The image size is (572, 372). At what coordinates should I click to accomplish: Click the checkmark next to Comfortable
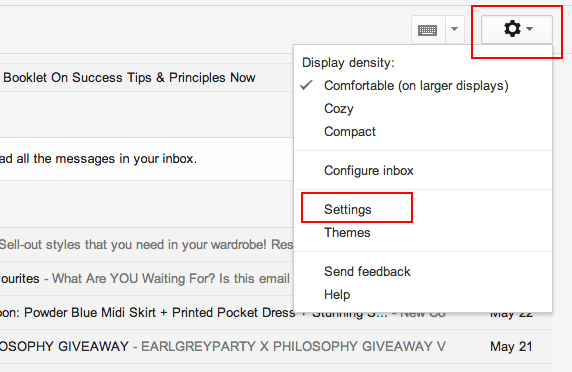coord(306,85)
